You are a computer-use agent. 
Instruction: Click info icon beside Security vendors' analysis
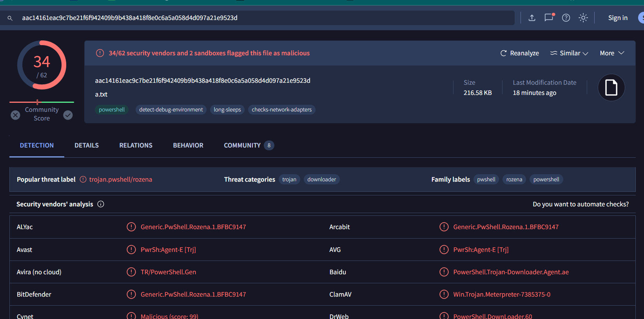[101, 204]
